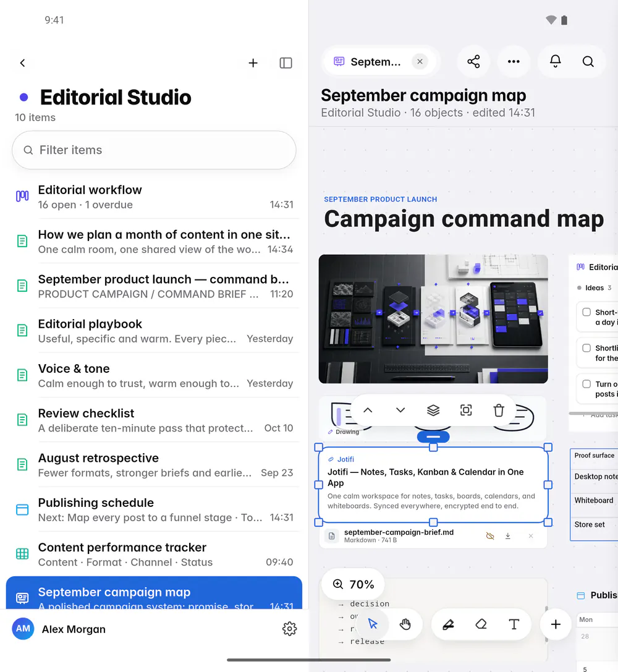Select the text tool

point(514,624)
